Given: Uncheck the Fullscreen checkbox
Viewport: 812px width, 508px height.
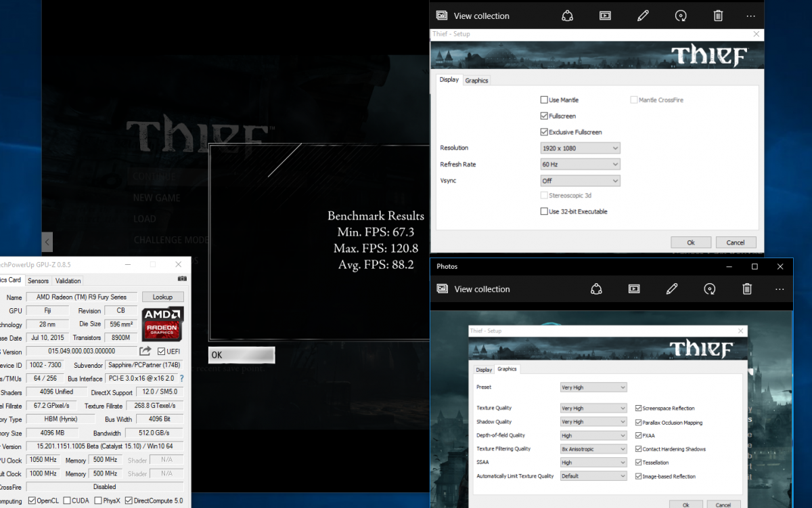Looking at the screenshot, I should pos(544,116).
